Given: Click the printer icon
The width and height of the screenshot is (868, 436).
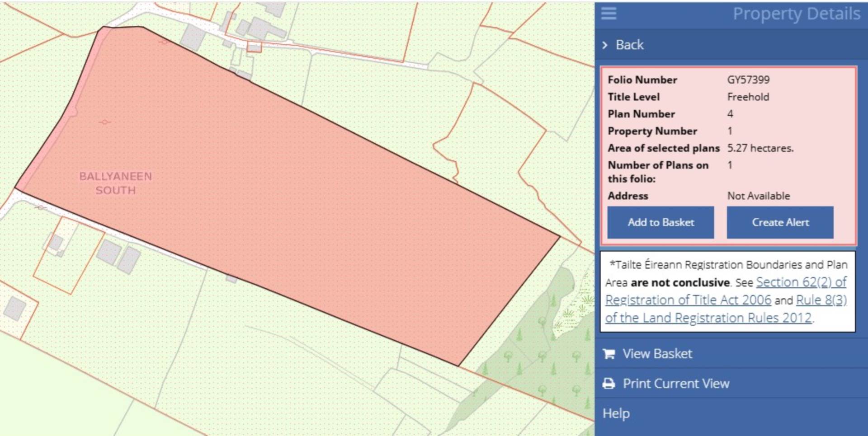Looking at the screenshot, I should click(x=609, y=384).
